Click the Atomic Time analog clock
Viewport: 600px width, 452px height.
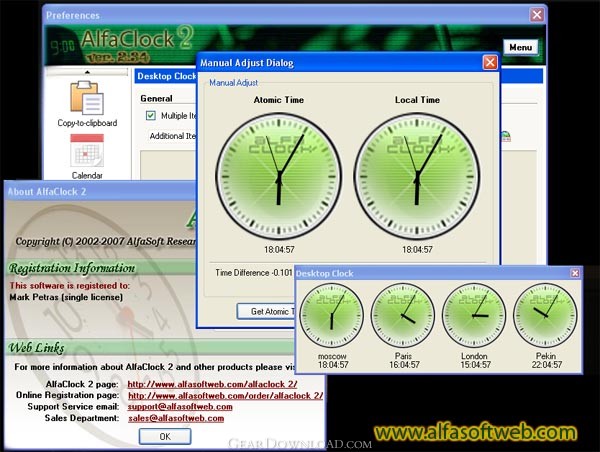(x=279, y=176)
